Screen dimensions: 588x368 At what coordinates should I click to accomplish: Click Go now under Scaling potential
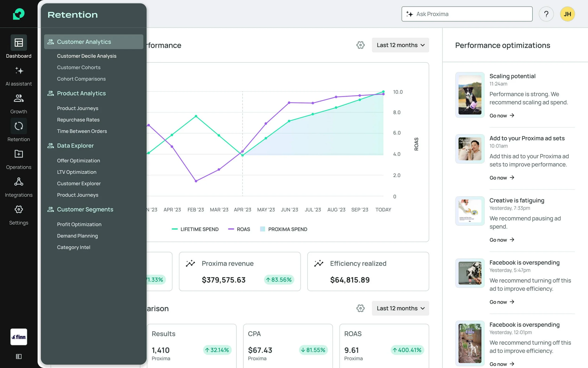click(x=501, y=116)
